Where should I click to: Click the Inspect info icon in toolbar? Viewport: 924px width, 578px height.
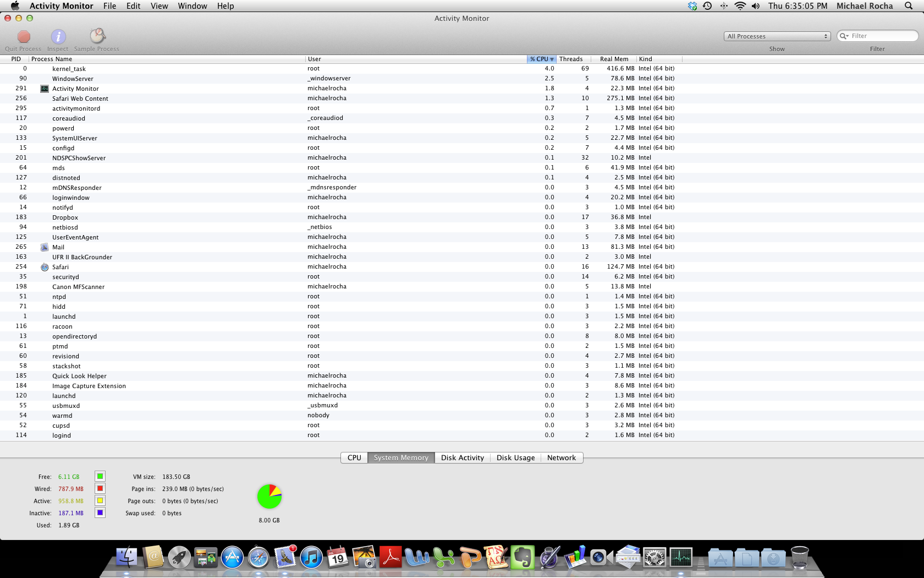click(x=58, y=37)
